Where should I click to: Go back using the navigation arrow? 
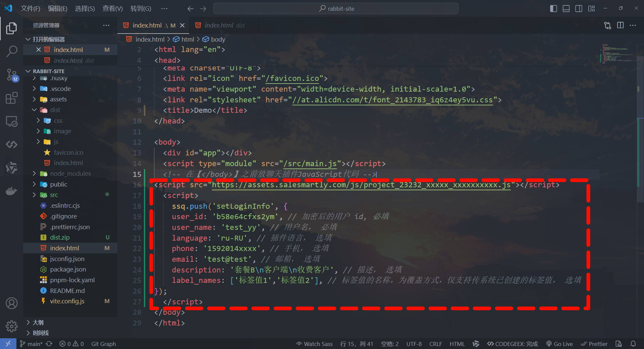[190, 9]
